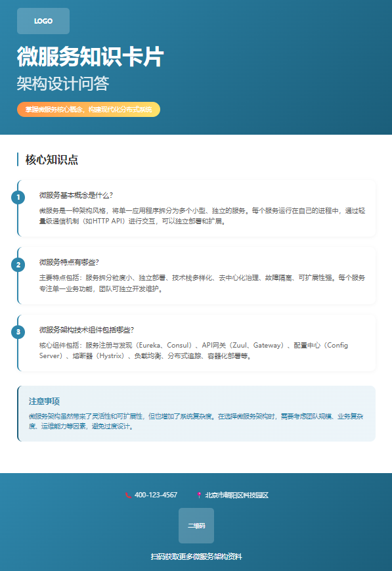Click the note text starting 微服务架构虽然带来了
392x571 pixels.
[196, 421]
